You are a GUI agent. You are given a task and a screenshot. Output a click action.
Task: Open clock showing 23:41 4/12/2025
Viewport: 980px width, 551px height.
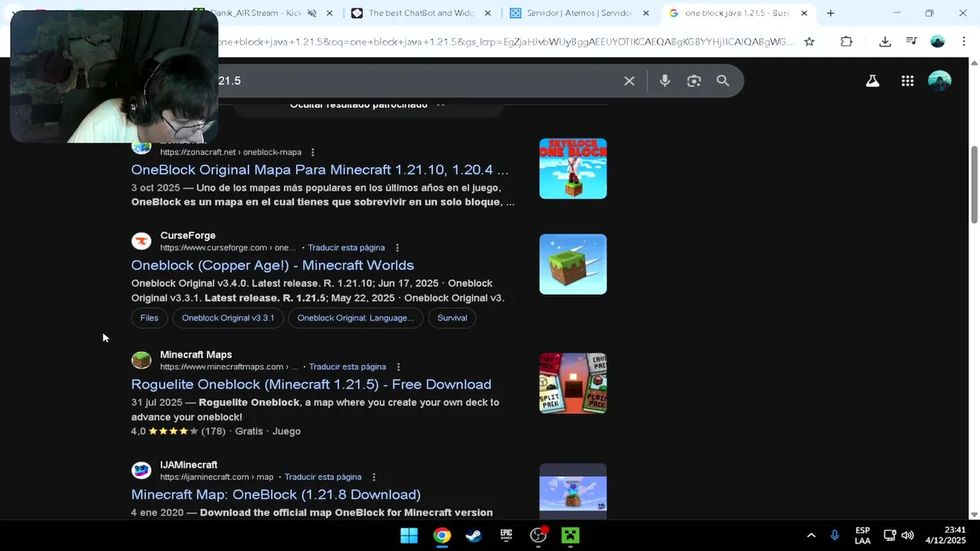945,536
